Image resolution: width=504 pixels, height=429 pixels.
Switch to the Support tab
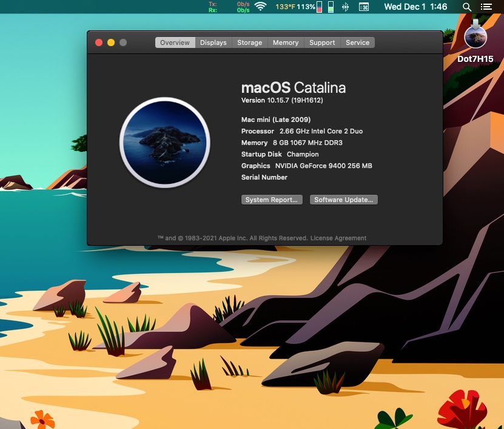(x=322, y=42)
